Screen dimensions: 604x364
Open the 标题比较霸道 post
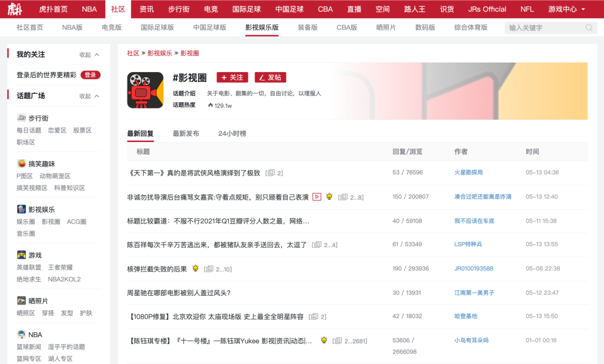pyautogui.click(x=218, y=221)
